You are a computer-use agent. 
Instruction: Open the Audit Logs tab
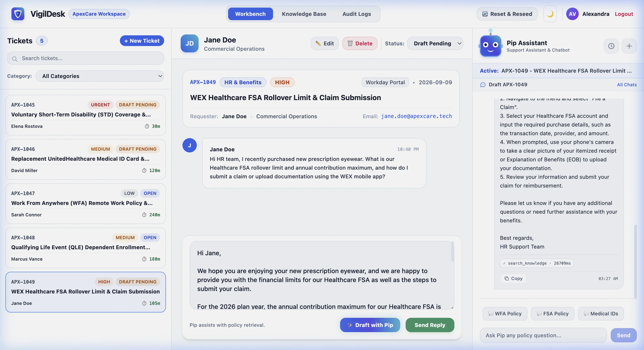click(x=356, y=14)
